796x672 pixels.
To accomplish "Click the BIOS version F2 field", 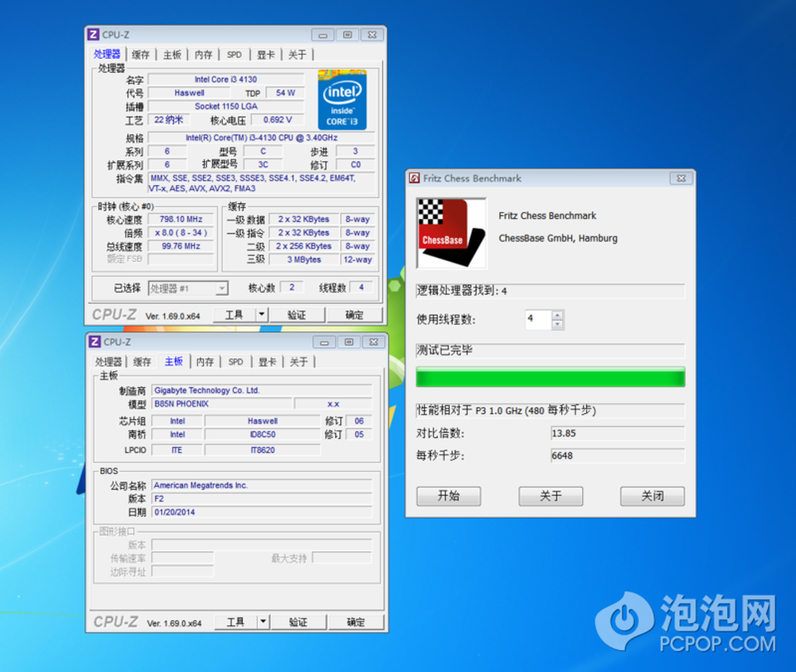I will tap(262, 498).
